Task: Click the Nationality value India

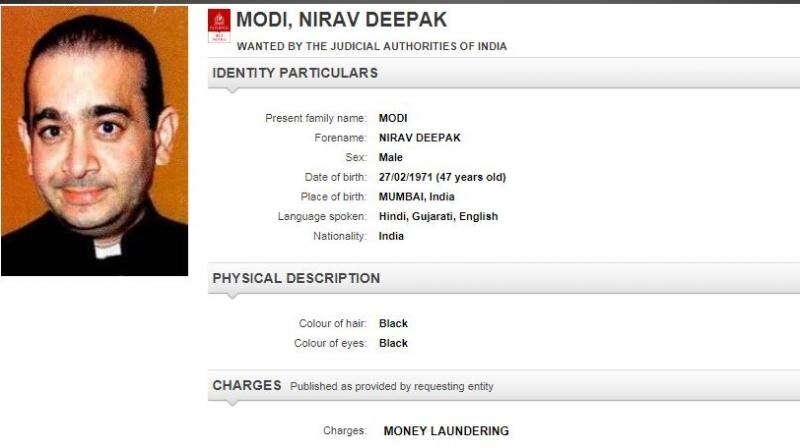Action: coord(392,236)
